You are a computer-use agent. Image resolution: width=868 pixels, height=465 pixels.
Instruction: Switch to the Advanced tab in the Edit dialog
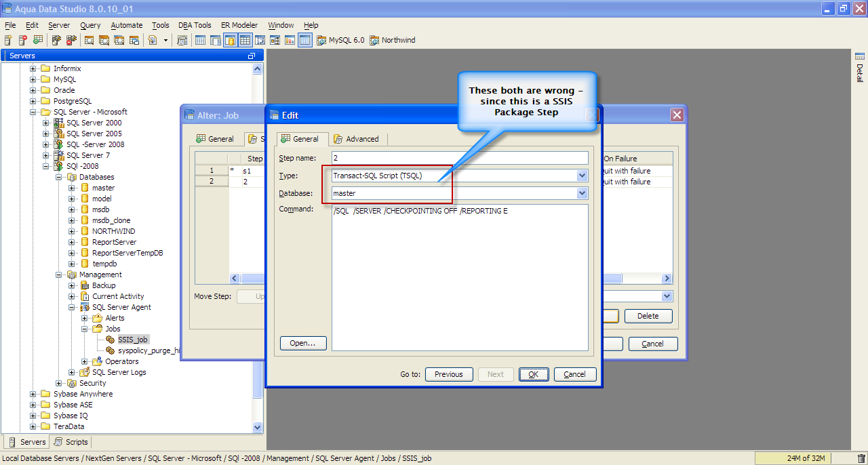(x=356, y=139)
